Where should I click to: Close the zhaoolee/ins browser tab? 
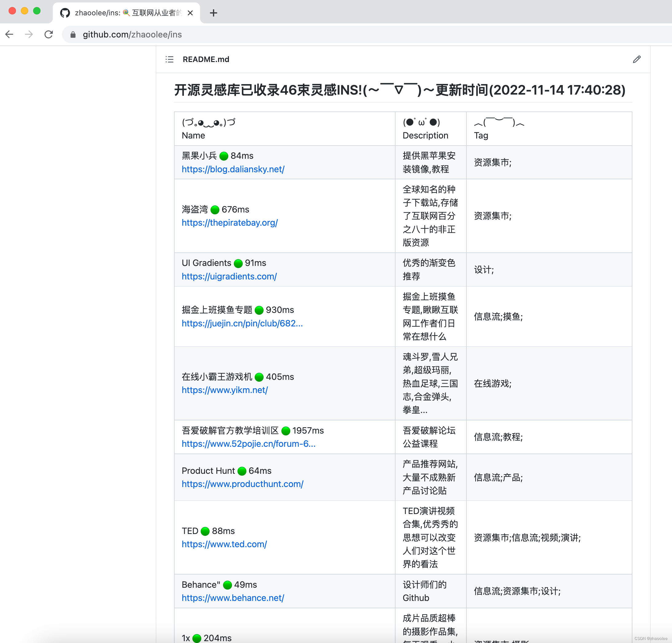[191, 13]
